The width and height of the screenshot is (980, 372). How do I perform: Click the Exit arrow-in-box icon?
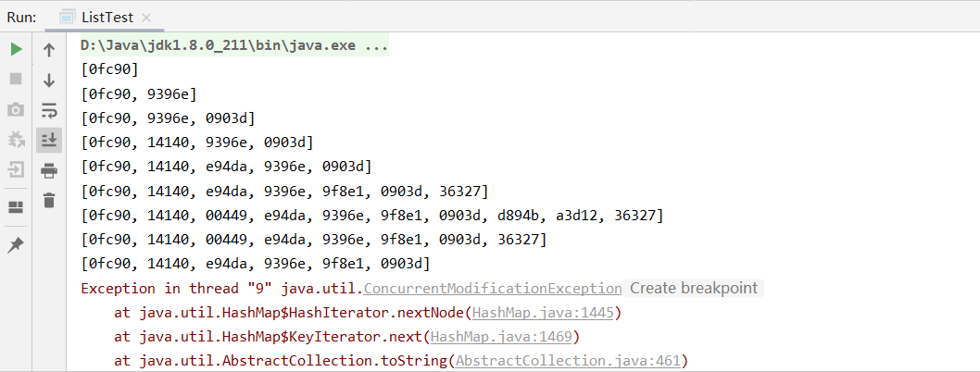(x=17, y=169)
